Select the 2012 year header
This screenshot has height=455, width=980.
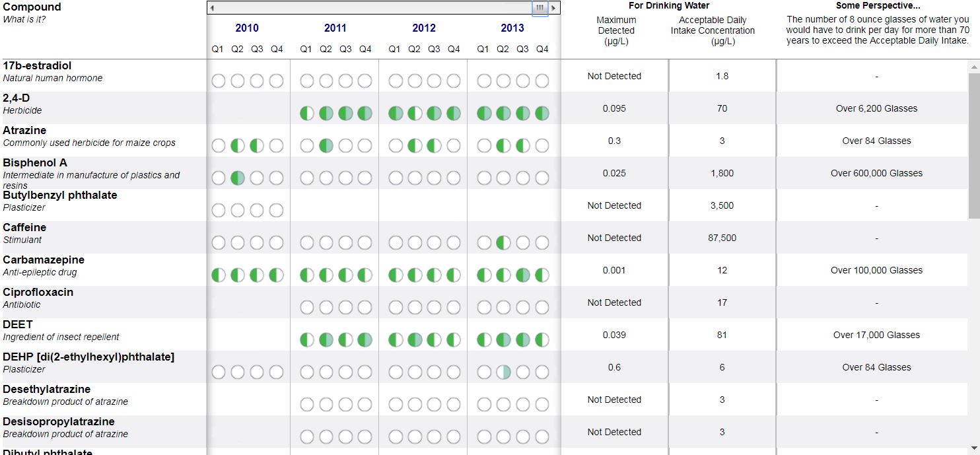424,28
